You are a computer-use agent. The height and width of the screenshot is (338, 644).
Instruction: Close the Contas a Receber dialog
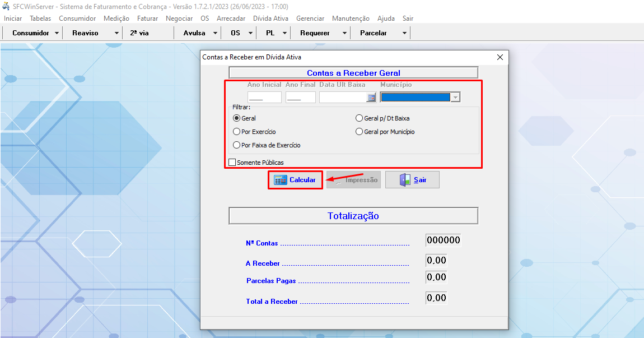pos(500,57)
